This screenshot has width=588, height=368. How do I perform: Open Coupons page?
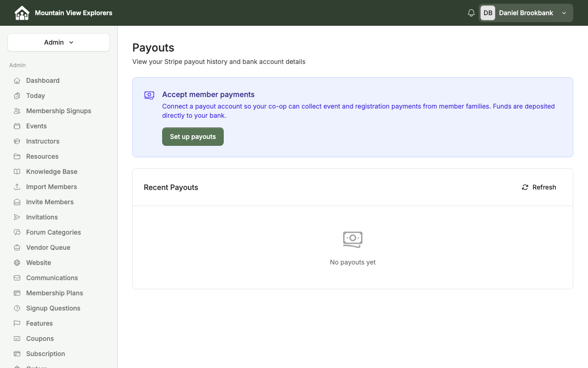pyautogui.click(x=40, y=339)
